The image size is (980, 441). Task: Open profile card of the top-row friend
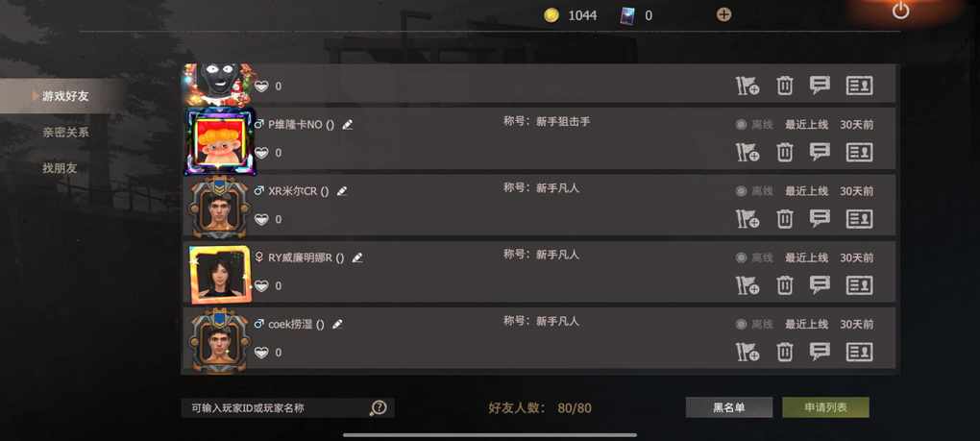tap(859, 86)
